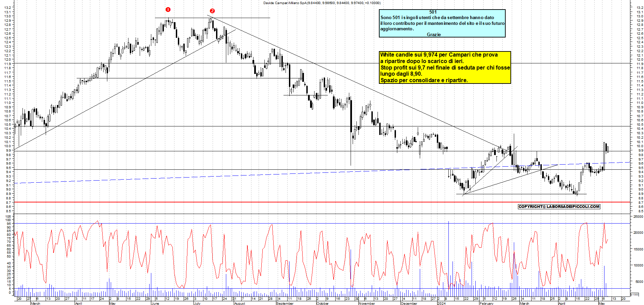Click the COPYRIGHT@LABORSADEIPICCOLI.COM label
644x305 pixels.
point(559,207)
